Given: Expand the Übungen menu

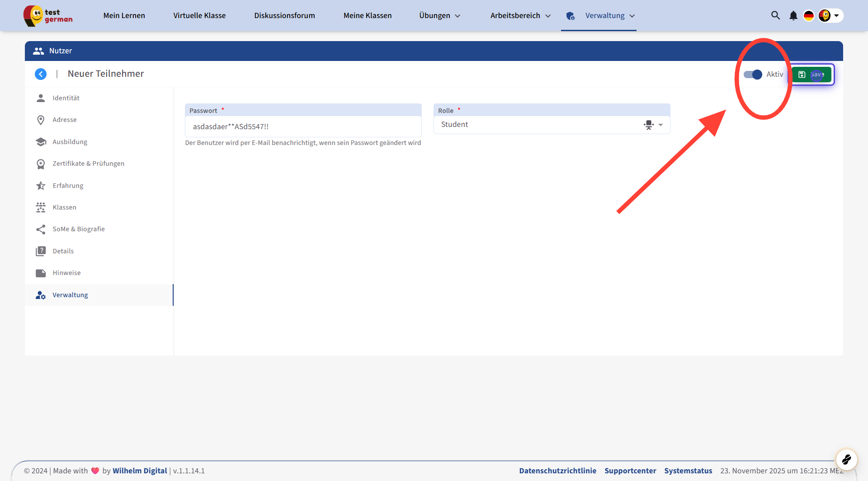Looking at the screenshot, I should (439, 16).
